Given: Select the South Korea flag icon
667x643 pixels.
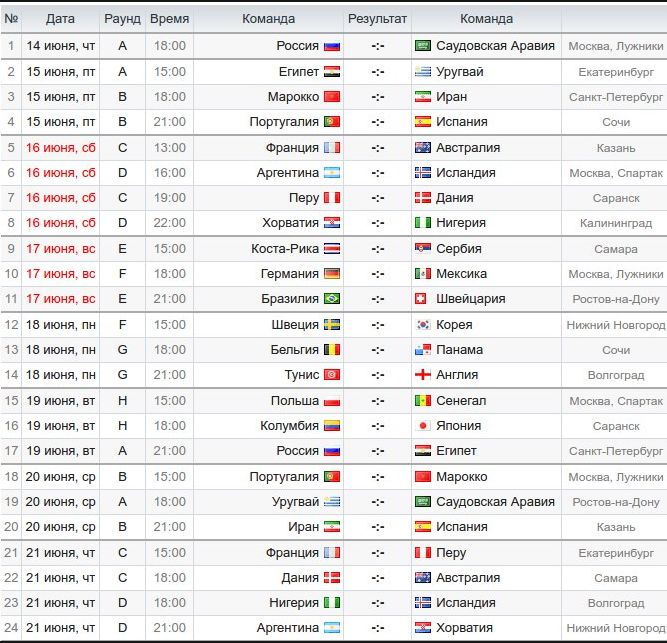Looking at the screenshot, I should [x=423, y=325].
